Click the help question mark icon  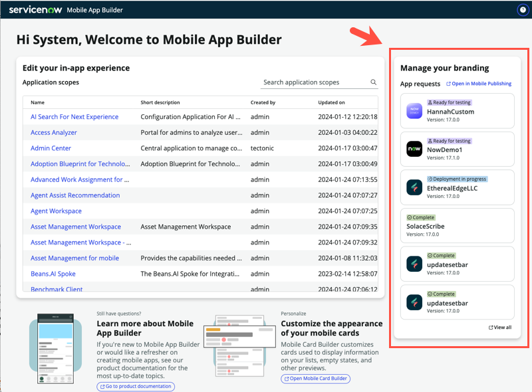point(523,10)
